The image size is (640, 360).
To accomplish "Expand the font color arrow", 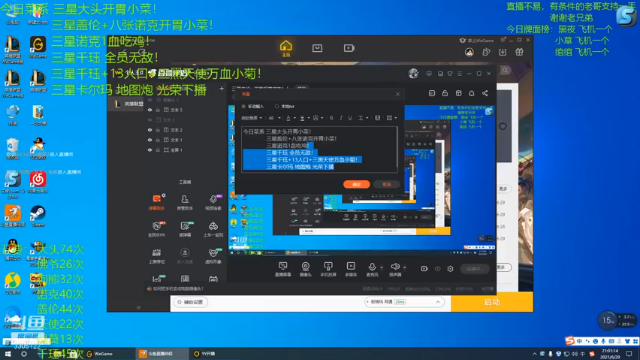I will 294,118.
